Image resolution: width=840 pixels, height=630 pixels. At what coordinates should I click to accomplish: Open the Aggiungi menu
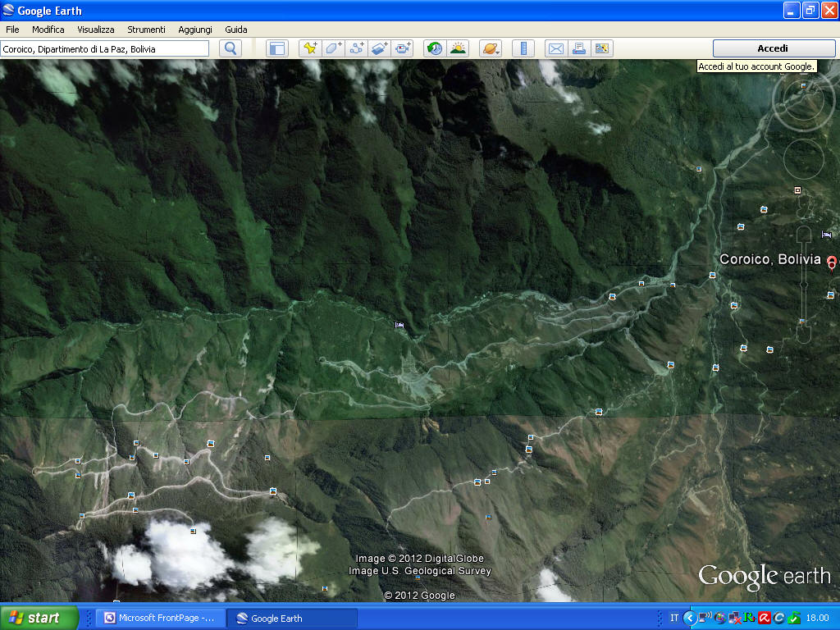click(x=195, y=30)
